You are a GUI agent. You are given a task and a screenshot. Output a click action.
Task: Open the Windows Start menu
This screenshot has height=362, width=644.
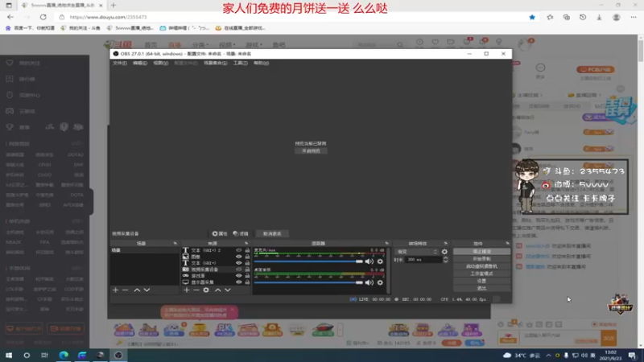point(9,355)
